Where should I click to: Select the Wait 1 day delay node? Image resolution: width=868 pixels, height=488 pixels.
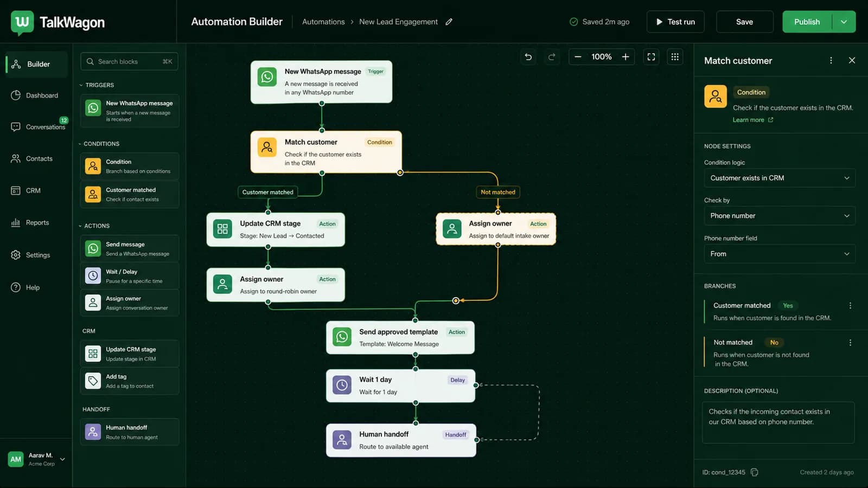click(400, 386)
